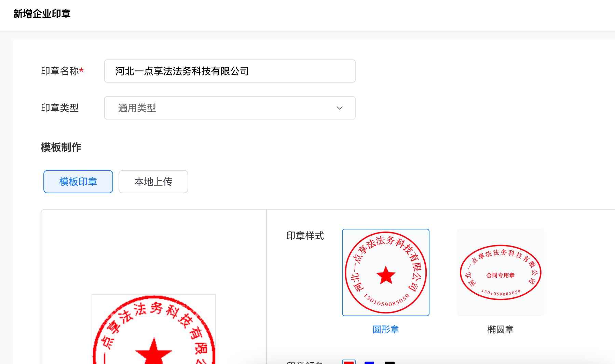The image size is (615, 364).
Task: Click the 新增企业印章 page title
Action: 42,14
